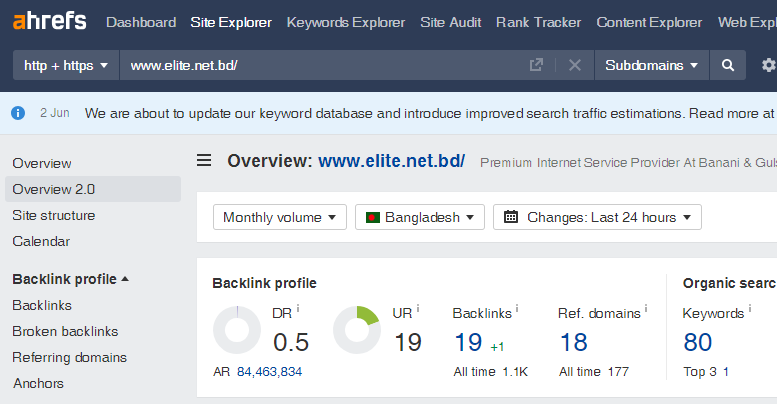Screen dimensions: 777x404
Task: Open Content Explorer in top navigation
Action: pos(649,22)
